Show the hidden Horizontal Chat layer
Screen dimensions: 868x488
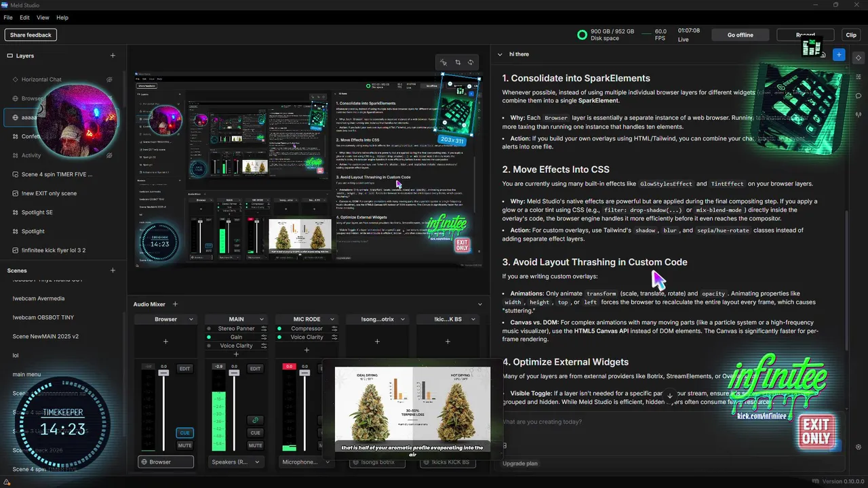109,79
